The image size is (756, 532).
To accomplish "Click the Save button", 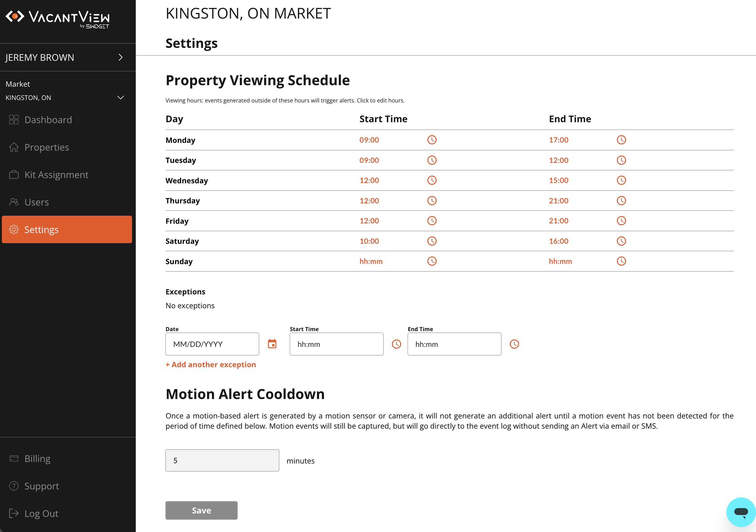I will tap(201, 510).
